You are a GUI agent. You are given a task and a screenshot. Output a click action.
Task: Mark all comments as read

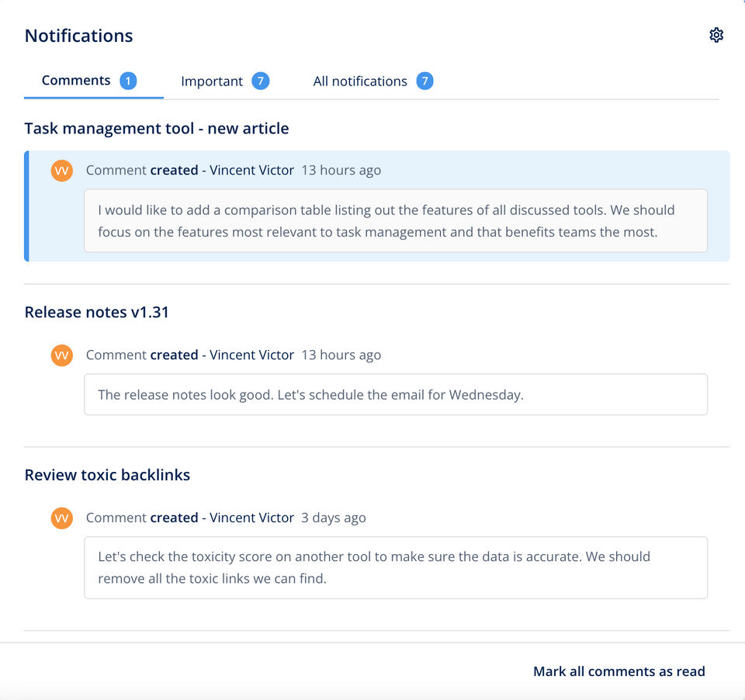click(619, 671)
